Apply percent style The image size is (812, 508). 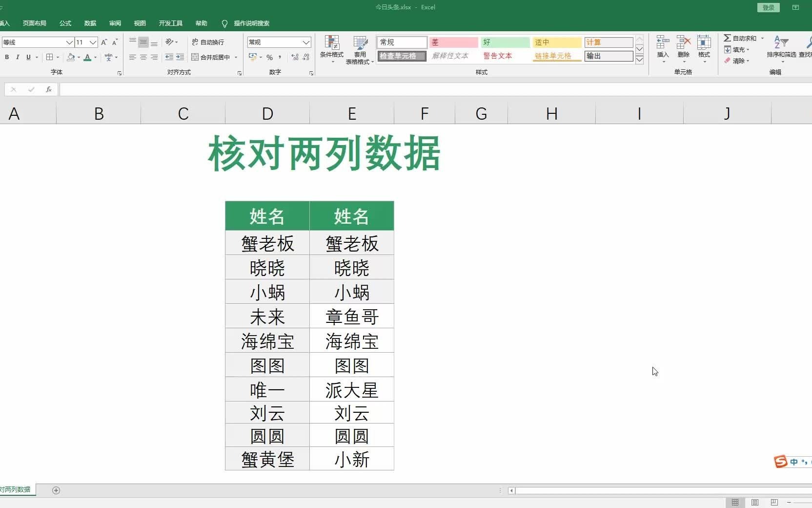click(x=269, y=57)
